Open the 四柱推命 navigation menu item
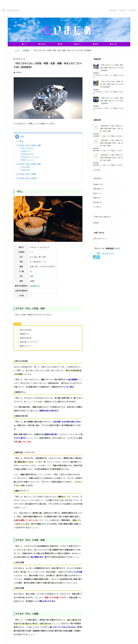Screen dimensions: 138x644 tap(42, 44)
